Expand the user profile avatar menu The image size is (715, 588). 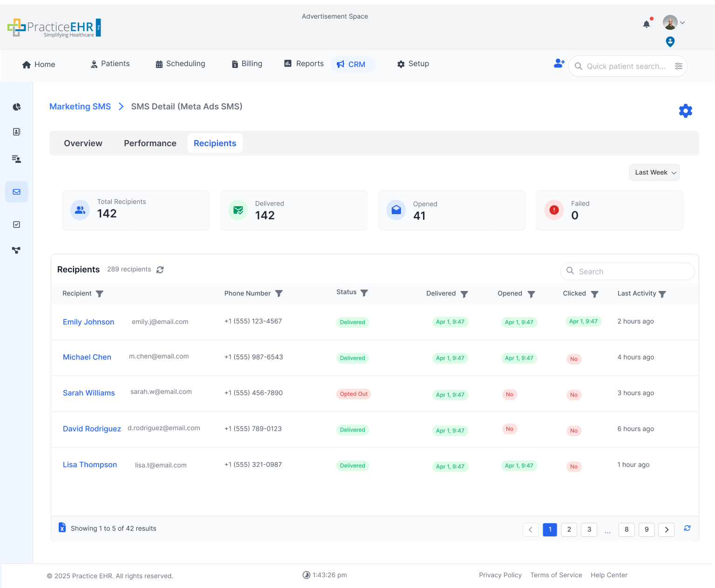pos(673,22)
